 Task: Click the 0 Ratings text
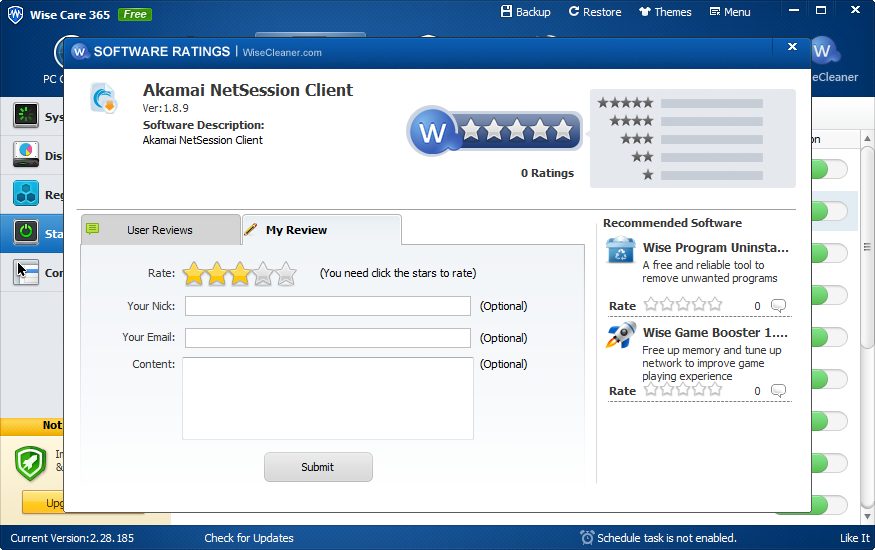[x=547, y=173]
